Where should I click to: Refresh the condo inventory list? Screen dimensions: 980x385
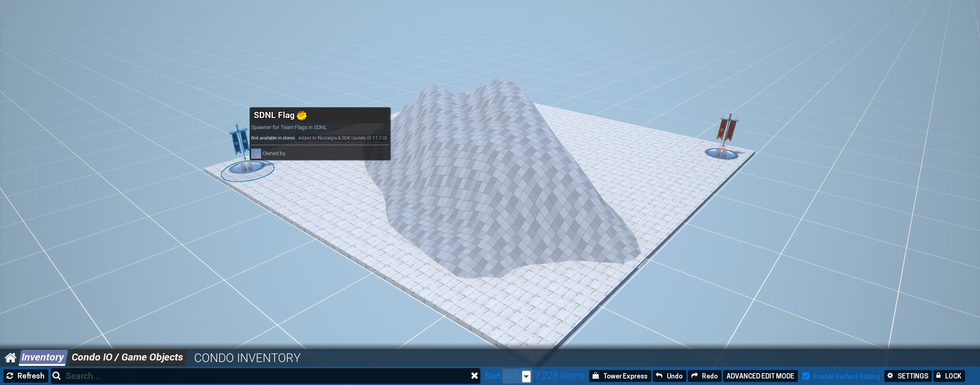[26, 376]
